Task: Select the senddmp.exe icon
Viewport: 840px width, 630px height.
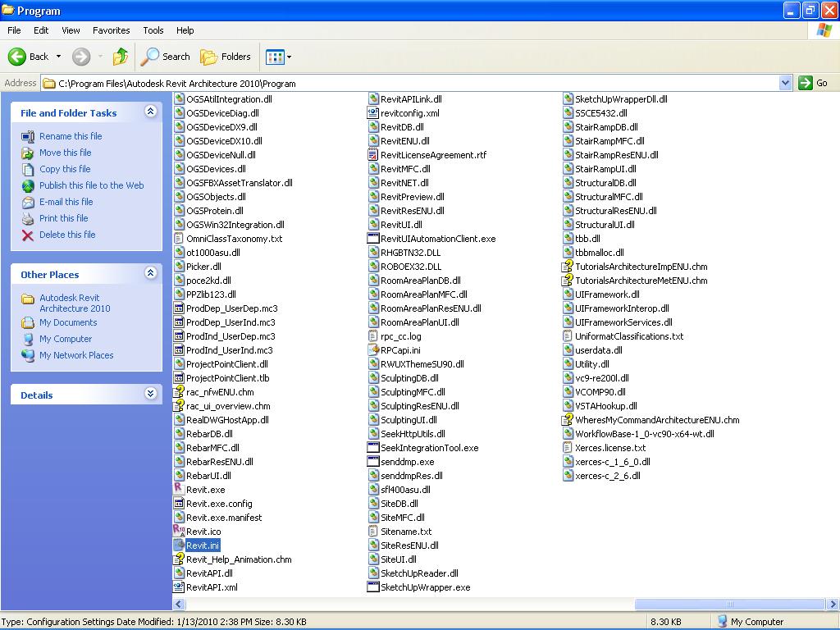Action: [x=373, y=461]
